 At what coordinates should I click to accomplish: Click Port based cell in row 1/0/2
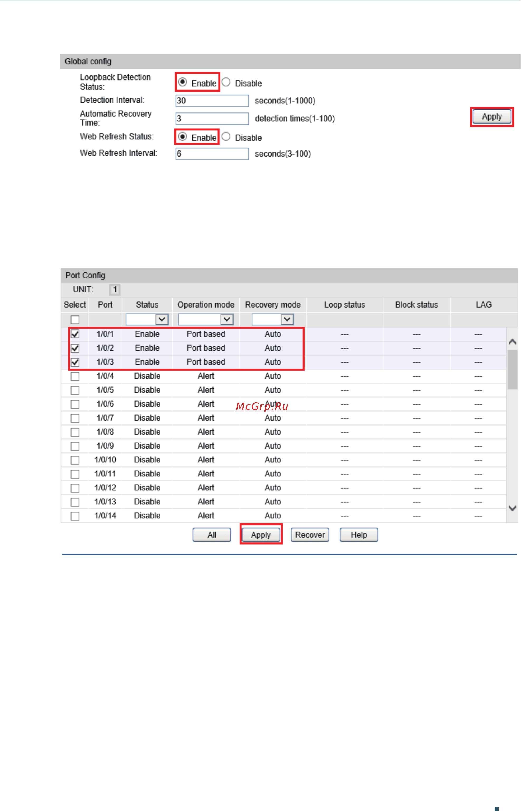[206, 348]
